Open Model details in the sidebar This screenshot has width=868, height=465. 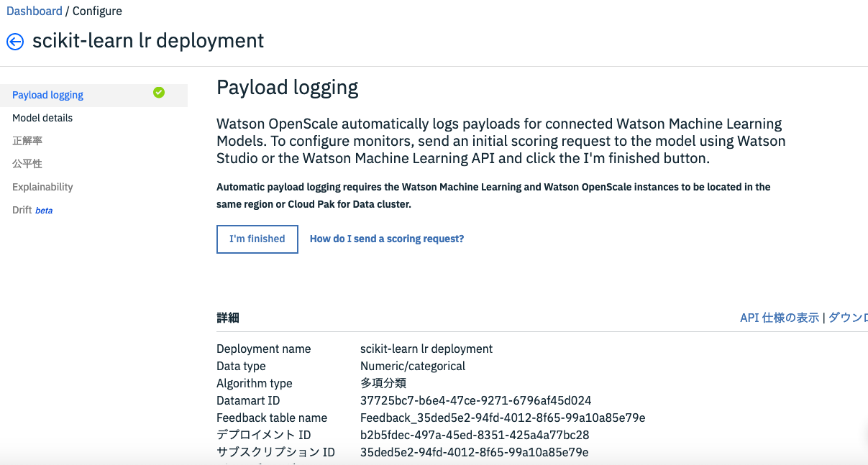point(42,118)
